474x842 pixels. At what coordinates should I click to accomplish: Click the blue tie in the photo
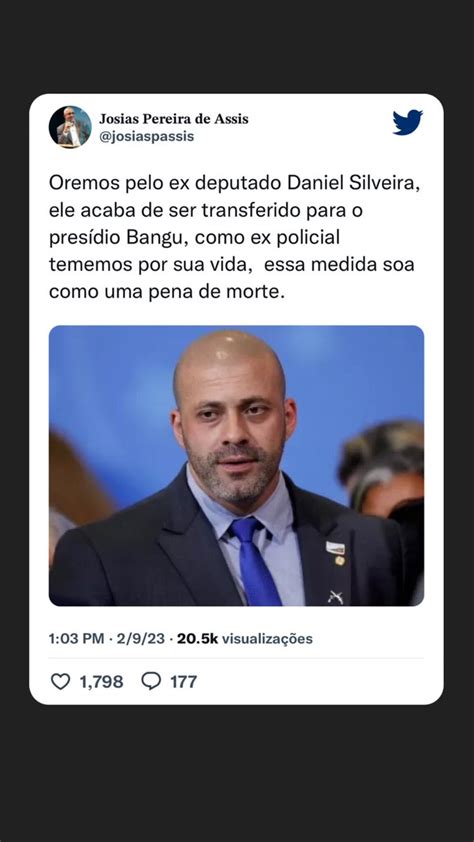(254, 561)
